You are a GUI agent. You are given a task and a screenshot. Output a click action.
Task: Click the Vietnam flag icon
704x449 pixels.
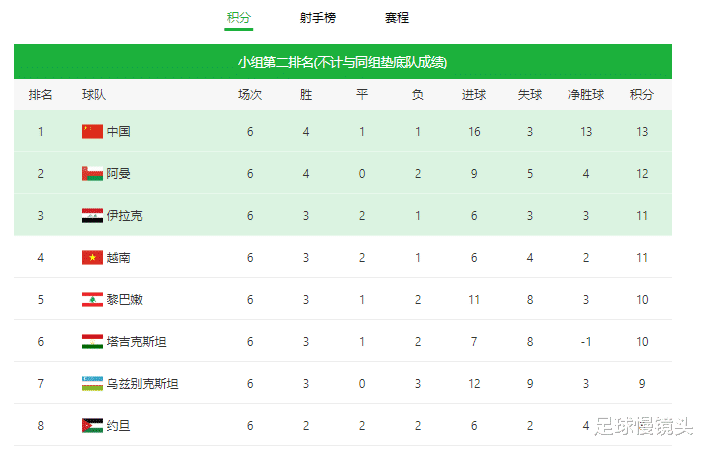[x=92, y=257]
